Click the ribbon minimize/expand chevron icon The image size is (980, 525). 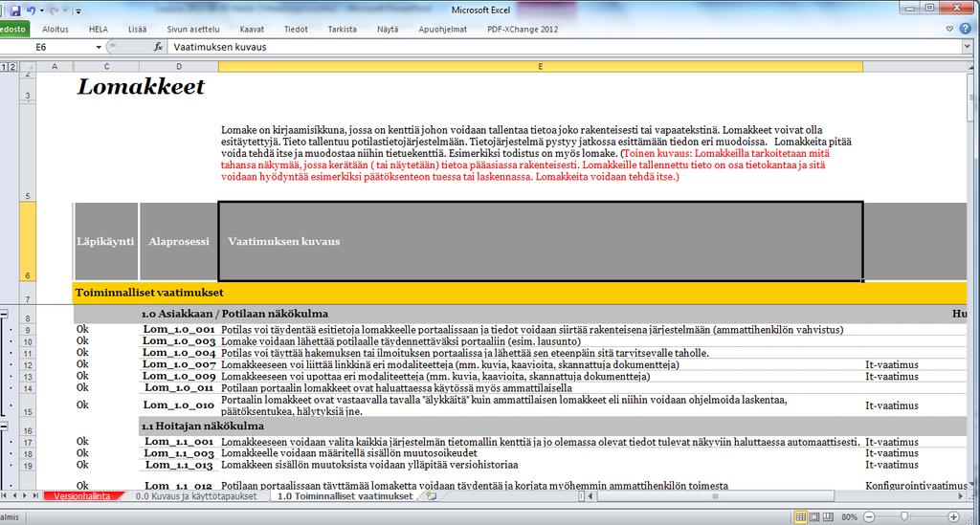(x=949, y=29)
